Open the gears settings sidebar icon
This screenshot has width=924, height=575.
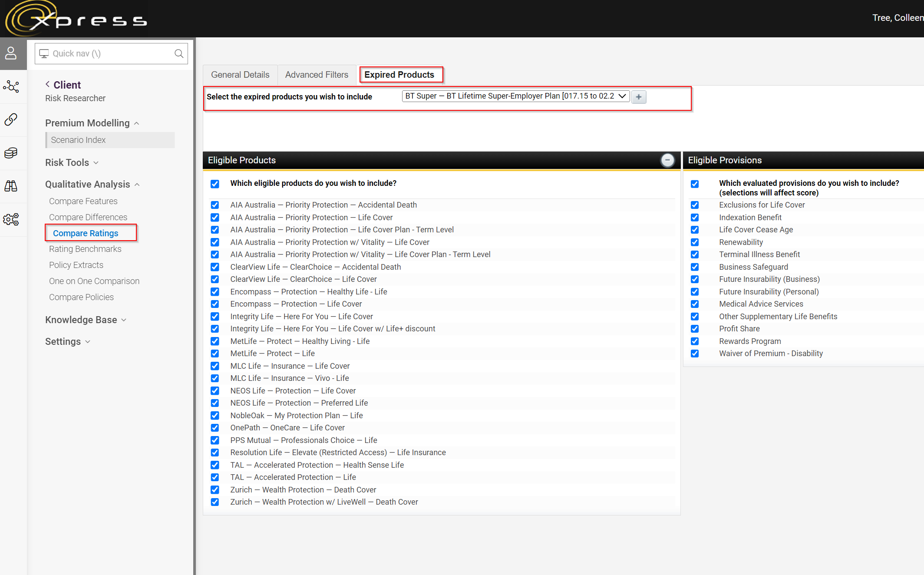[11, 219]
